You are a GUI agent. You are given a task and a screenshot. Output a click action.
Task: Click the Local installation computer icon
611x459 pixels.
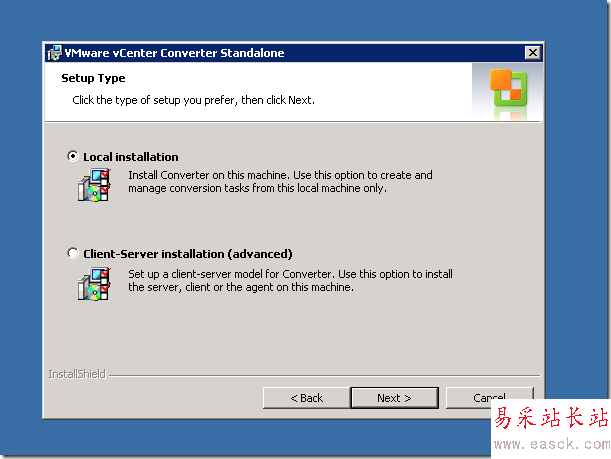click(x=94, y=185)
